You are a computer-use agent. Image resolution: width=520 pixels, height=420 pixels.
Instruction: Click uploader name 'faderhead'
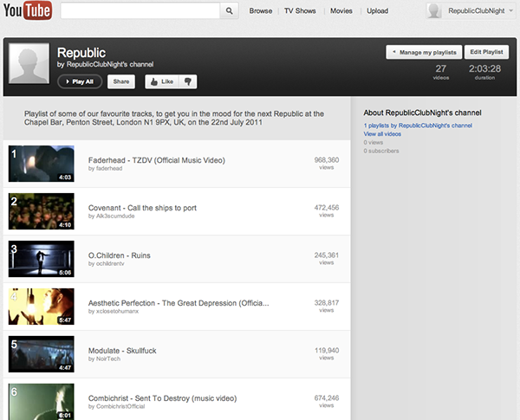coord(109,168)
